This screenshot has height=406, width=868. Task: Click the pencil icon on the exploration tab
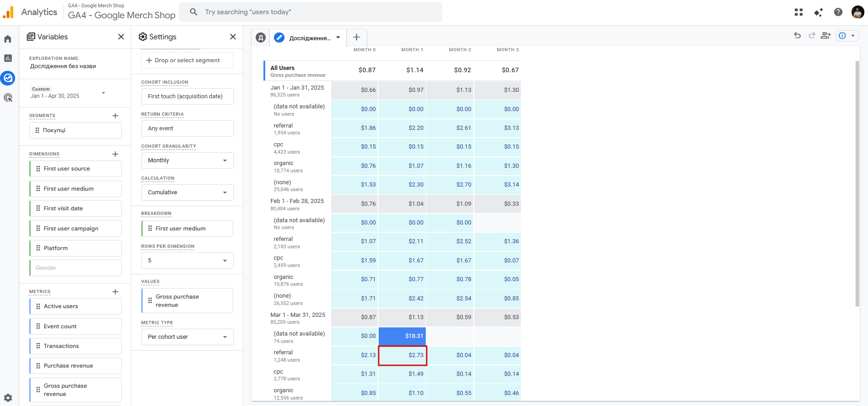pyautogui.click(x=279, y=37)
